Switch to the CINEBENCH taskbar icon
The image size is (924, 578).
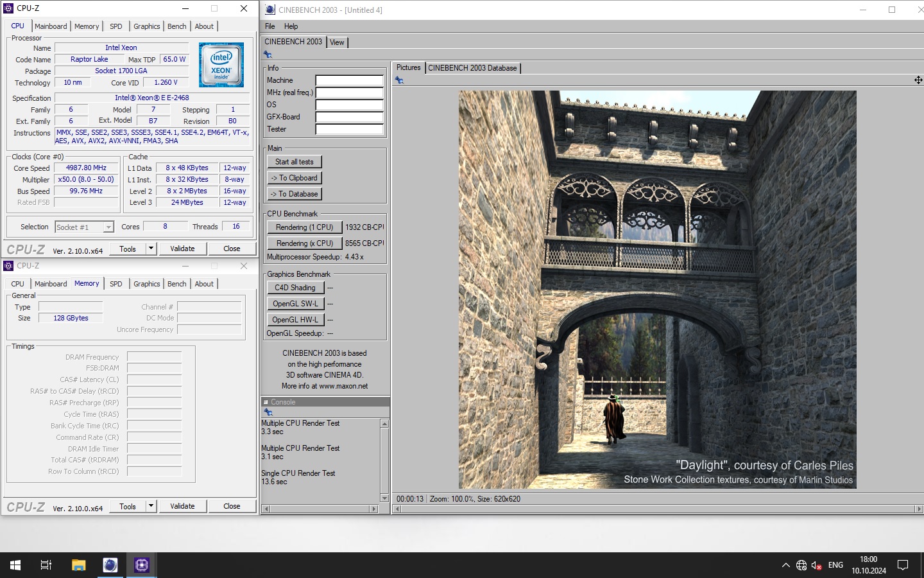110,565
